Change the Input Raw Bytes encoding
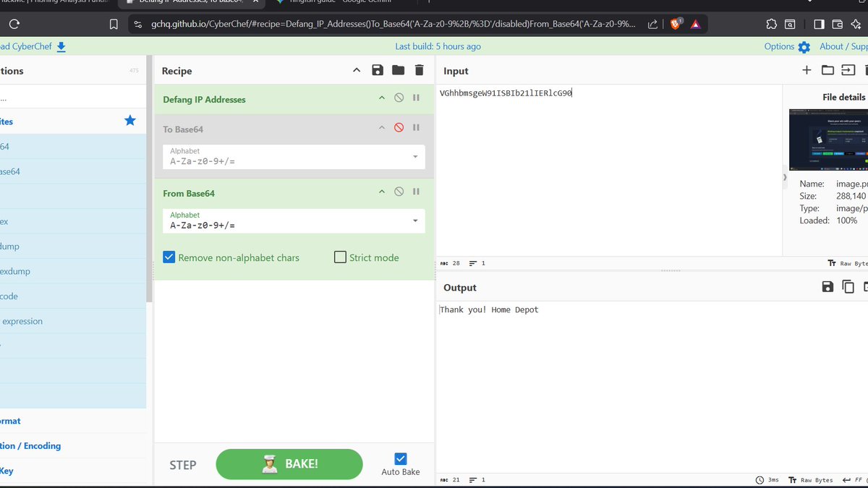868x488 pixels. click(847, 263)
